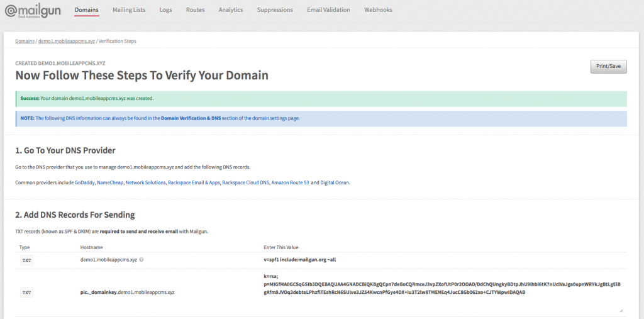This screenshot has width=644, height=319.
Task: Click the Mailgun logo
Action: click(x=33, y=11)
